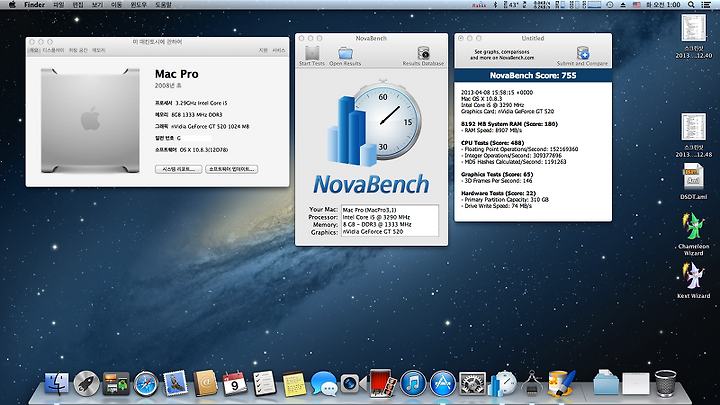Click eject icon in menu bar

tap(623, 5)
